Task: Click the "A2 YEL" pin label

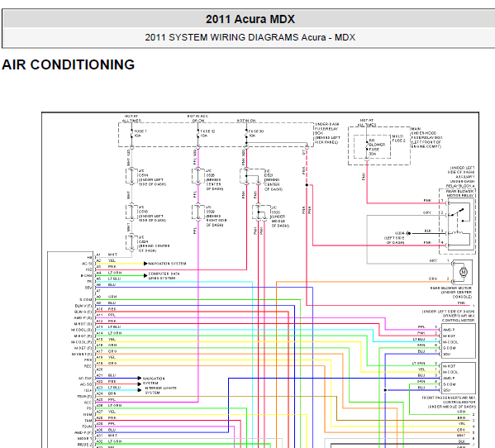Action: 106,260
